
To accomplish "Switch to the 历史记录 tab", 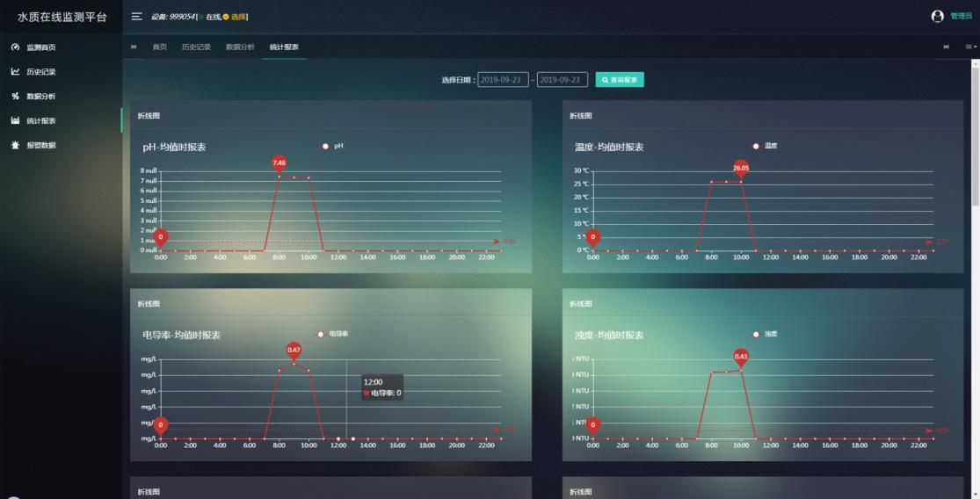I will tap(196, 47).
